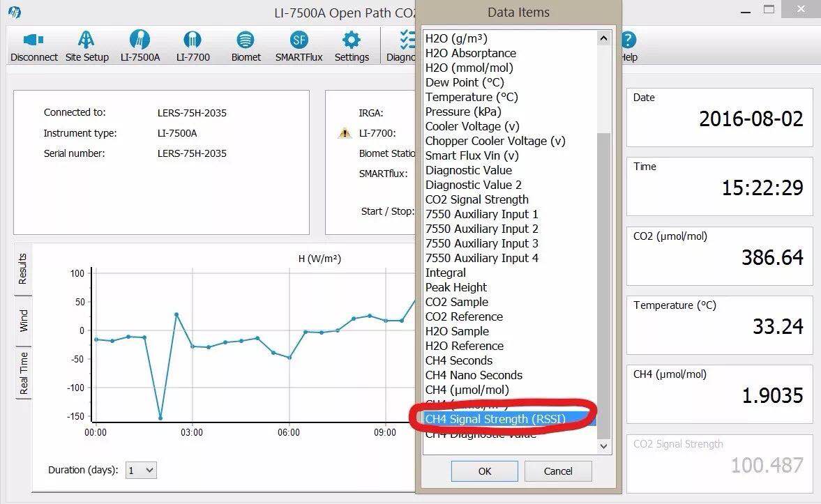The height and width of the screenshot is (504, 821).
Task: Cancel the Data Items dialog
Action: (x=558, y=471)
